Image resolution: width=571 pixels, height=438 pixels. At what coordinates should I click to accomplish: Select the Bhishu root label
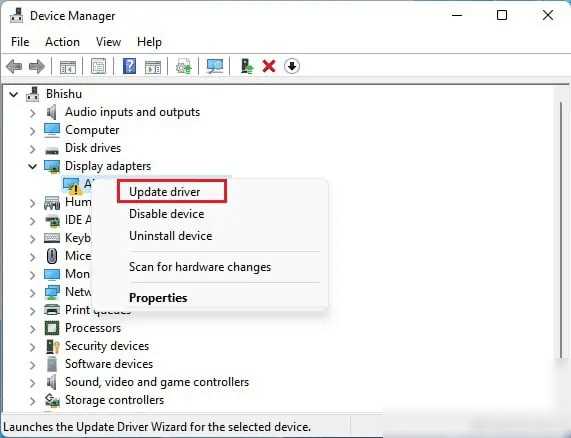(x=64, y=94)
